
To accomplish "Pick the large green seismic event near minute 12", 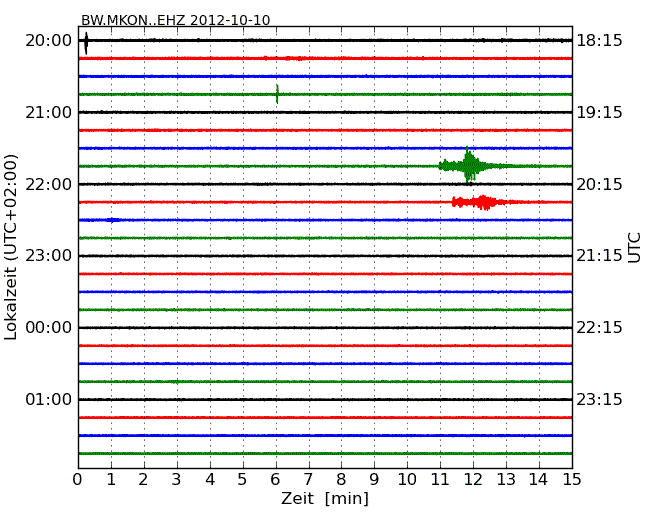I will 469,165.
